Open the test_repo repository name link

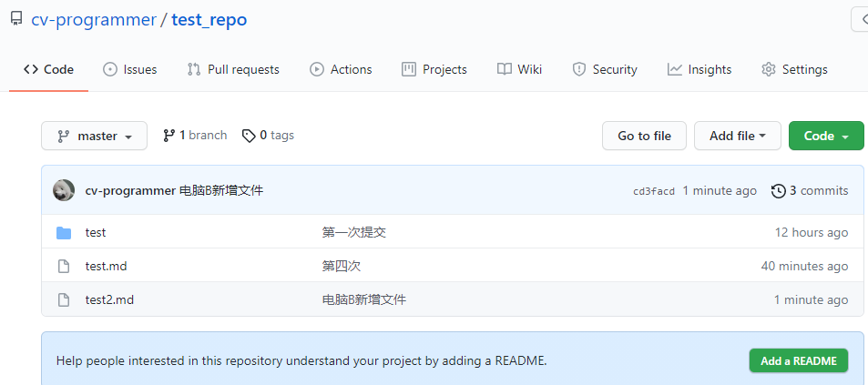209,19
